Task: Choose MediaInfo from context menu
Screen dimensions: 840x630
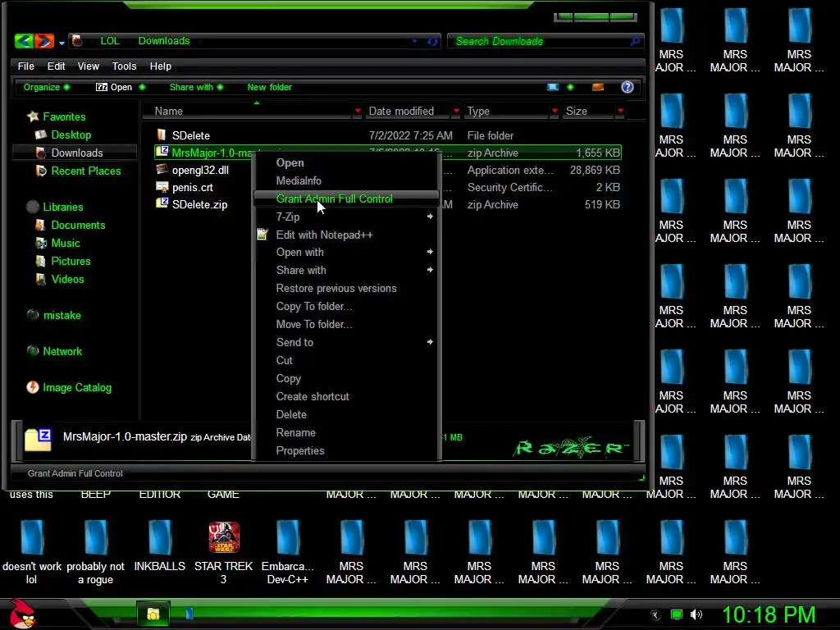Action: tap(346, 180)
